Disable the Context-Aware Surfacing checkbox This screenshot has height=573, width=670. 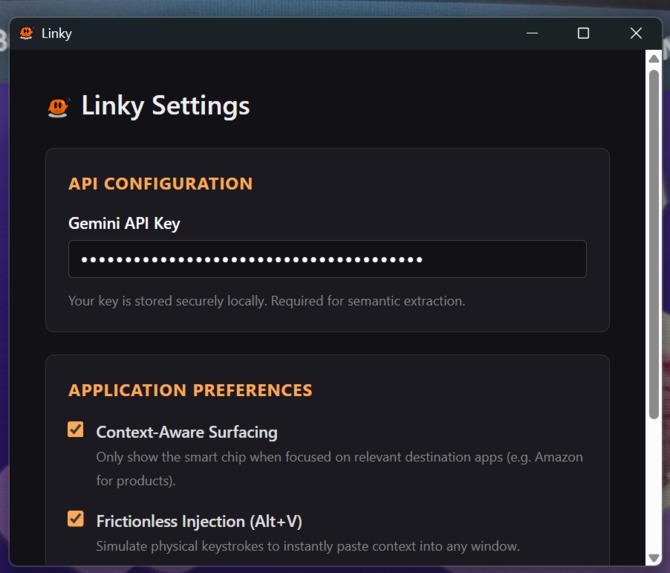tap(76, 429)
